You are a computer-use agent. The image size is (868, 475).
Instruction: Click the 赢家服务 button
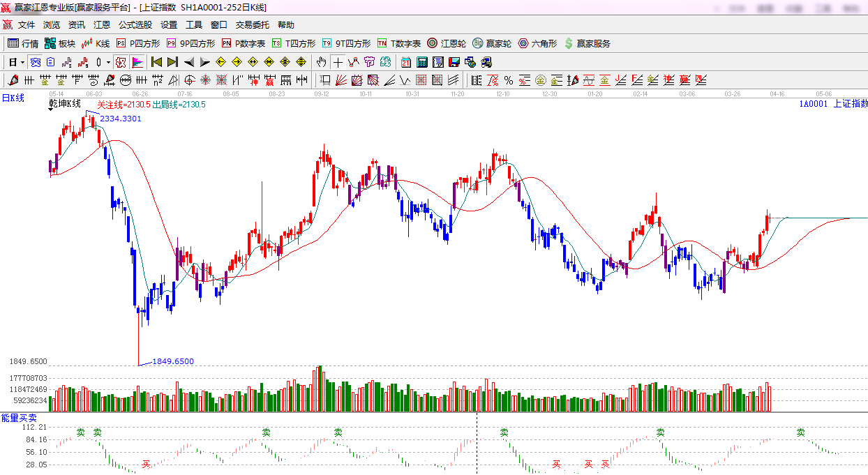click(x=587, y=43)
